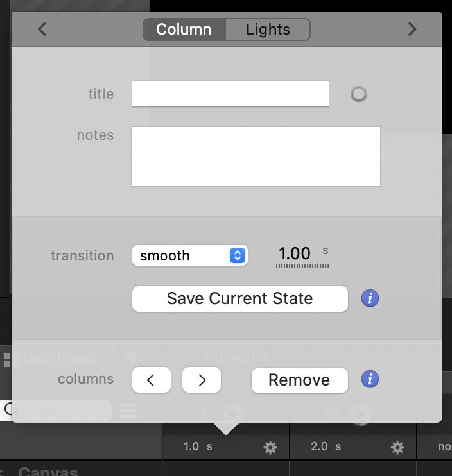
Task: Select the Canvas row label
Action: tap(48, 472)
